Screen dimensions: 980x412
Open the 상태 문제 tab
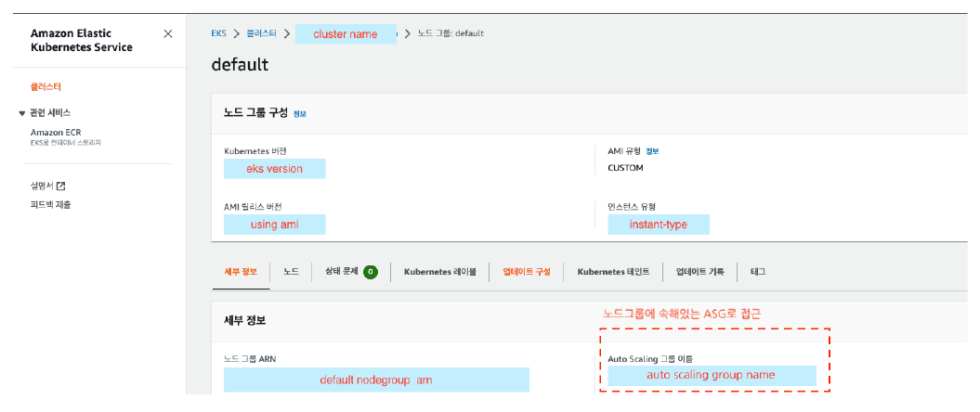pos(340,272)
